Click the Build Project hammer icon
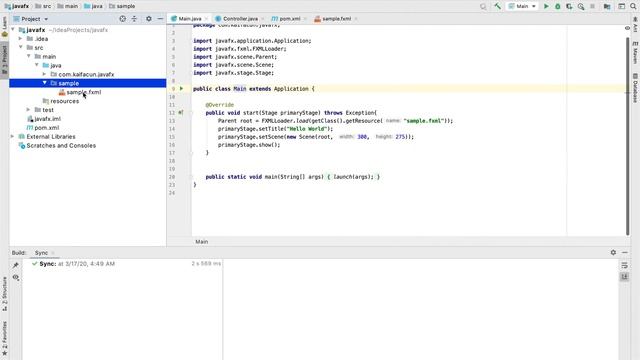 point(497,6)
